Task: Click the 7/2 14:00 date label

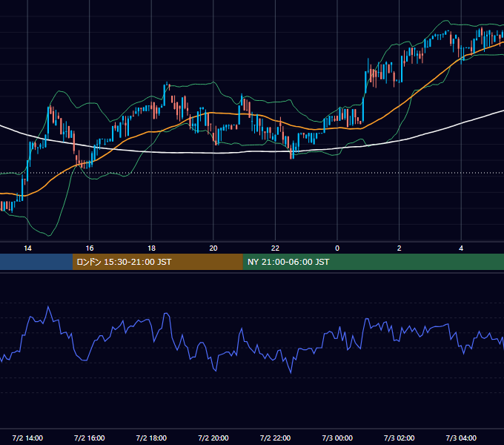Action: 27,438
